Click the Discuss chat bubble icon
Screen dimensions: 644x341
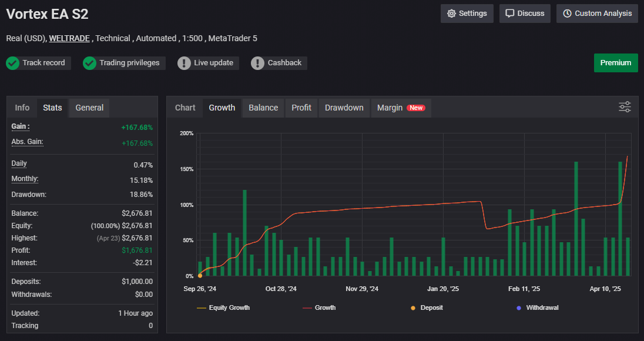tap(510, 14)
